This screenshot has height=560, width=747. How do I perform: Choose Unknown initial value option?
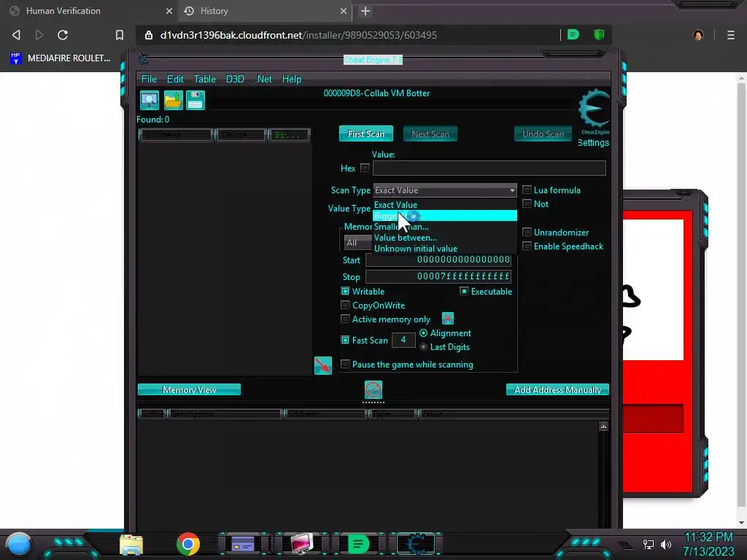[445, 249]
